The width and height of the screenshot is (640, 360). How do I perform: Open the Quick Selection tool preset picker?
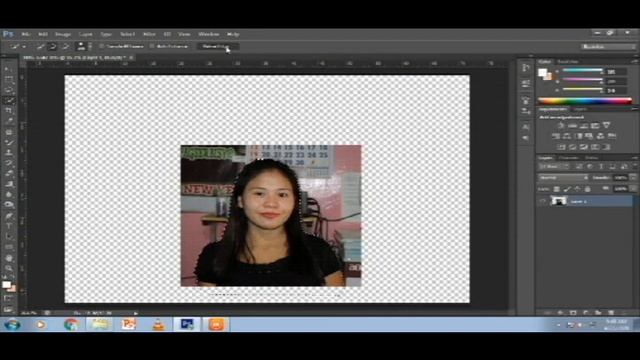18,47
